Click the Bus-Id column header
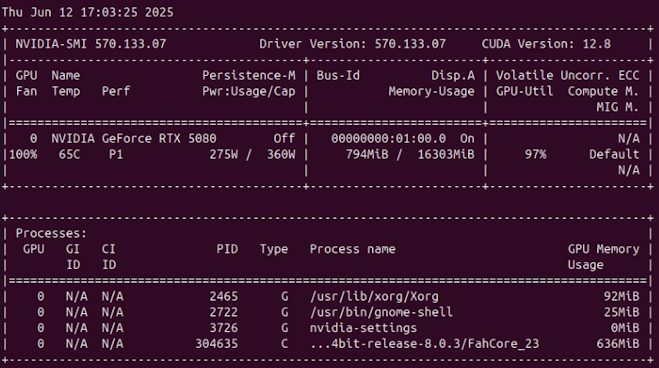The width and height of the screenshot is (659, 368). 338,76
